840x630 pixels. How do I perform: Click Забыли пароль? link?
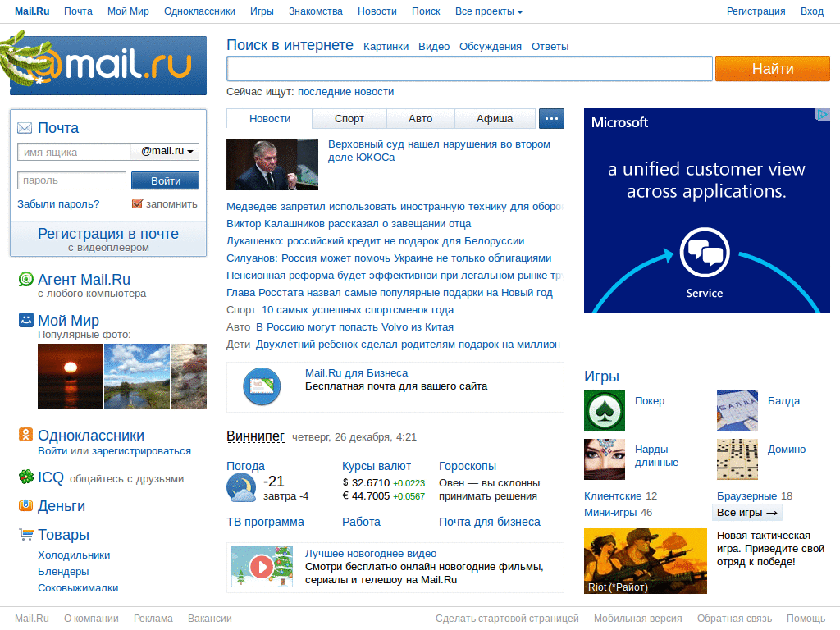(58, 204)
